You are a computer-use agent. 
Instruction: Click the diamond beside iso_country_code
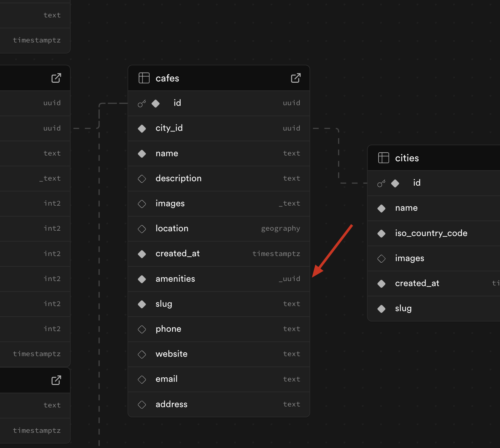tap(381, 234)
